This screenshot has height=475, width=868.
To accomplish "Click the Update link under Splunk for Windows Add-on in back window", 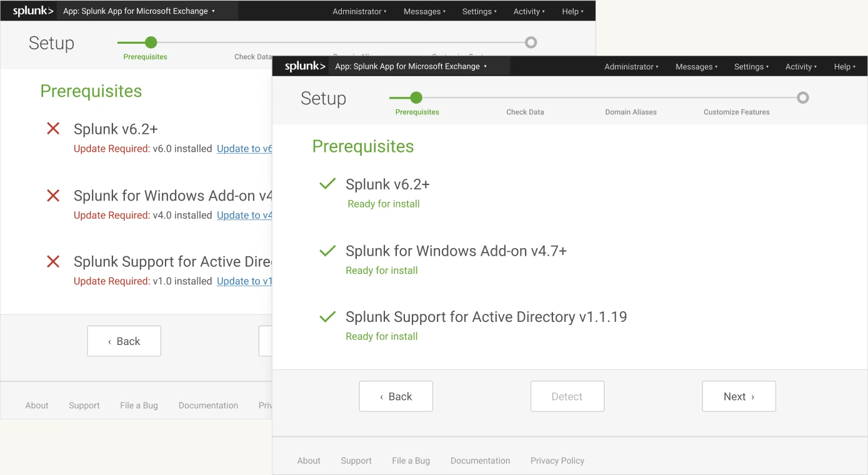I will pyautogui.click(x=244, y=215).
